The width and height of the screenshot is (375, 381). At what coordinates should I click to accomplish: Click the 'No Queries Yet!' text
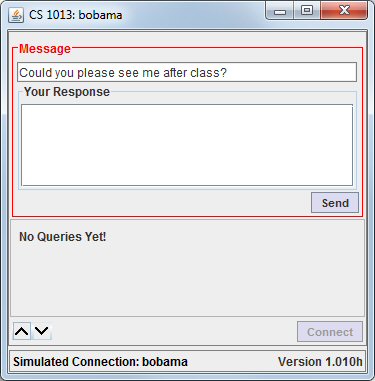tap(63, 237)
